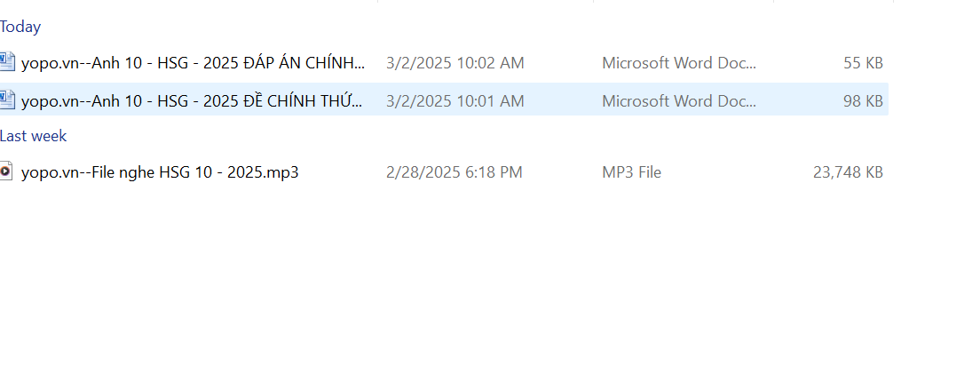Click the MP3 icon of File nghe HSG
The image size is (980, 382).
pos(7,171)
